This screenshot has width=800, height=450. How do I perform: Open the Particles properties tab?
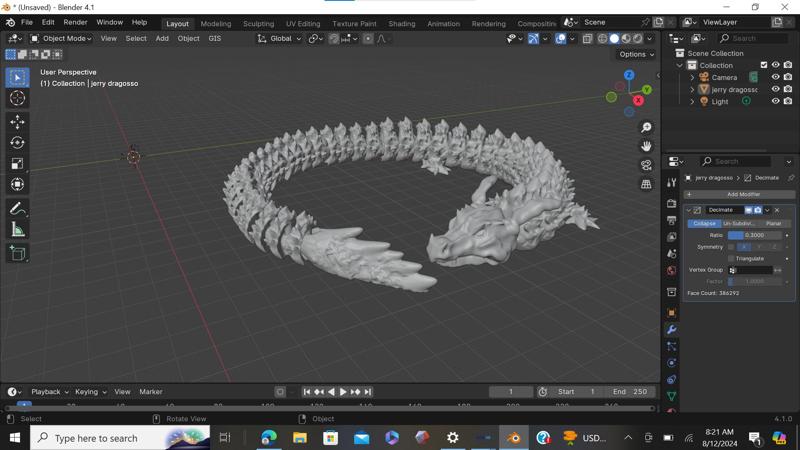671,346
